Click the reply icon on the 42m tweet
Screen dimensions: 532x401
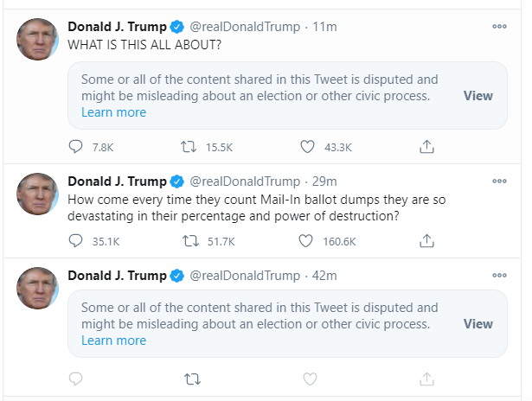(75, 379)
